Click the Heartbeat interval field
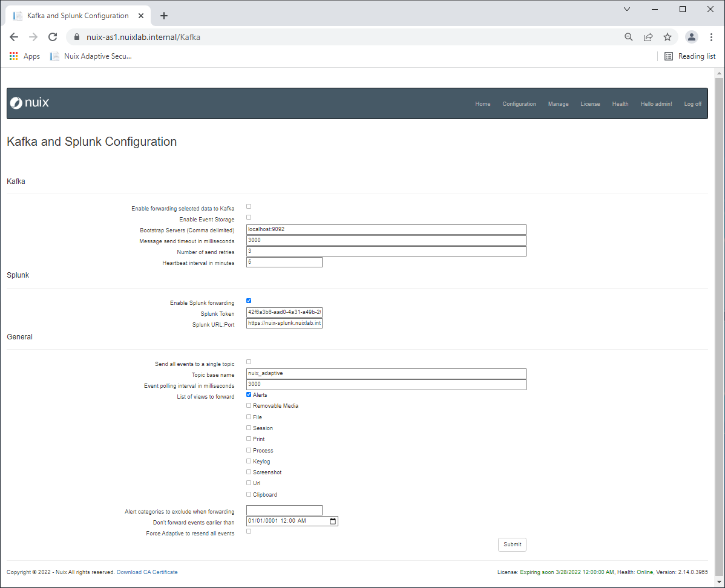725x588 pixels. [284, 262]
